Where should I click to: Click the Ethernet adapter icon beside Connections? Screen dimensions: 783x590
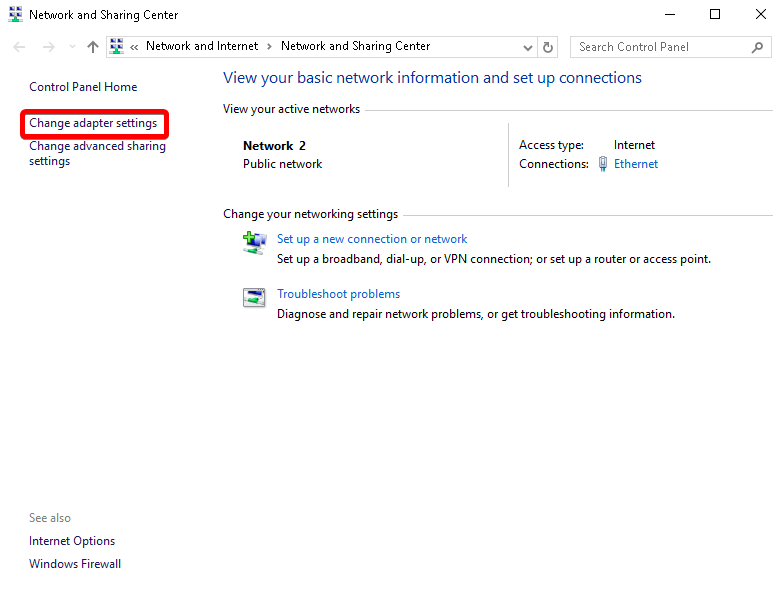point(603,164)
